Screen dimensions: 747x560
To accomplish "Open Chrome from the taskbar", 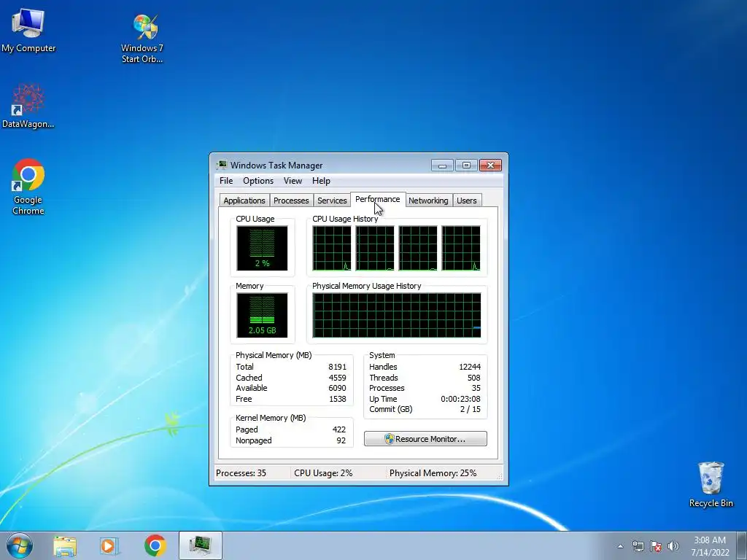I will (x=155, y=545).
